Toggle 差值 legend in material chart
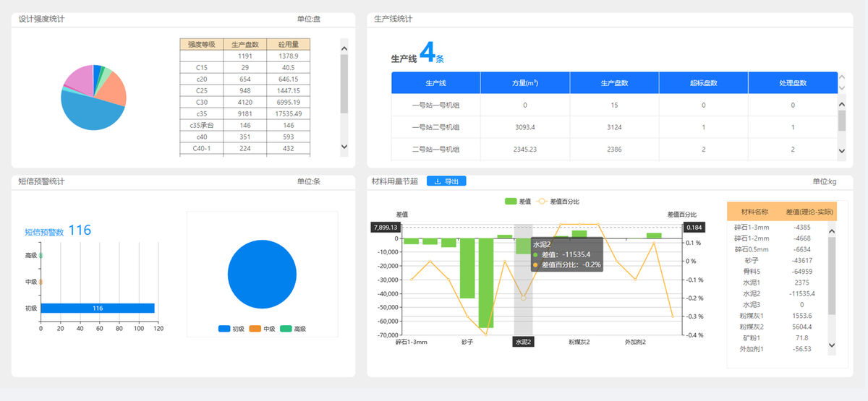 [517, 202]
